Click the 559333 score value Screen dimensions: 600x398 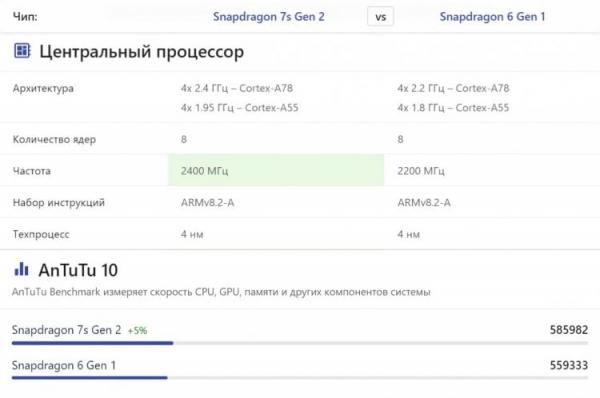(569, 365)
